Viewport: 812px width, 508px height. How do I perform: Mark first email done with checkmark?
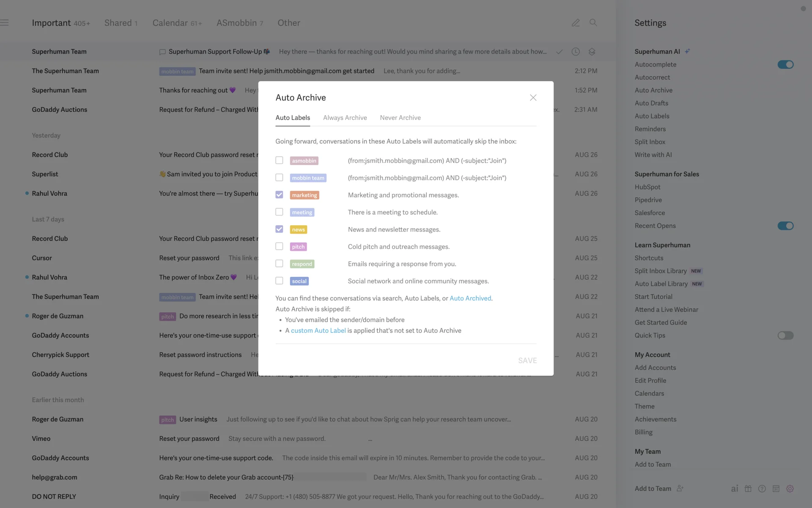click(x=559, y=52)
